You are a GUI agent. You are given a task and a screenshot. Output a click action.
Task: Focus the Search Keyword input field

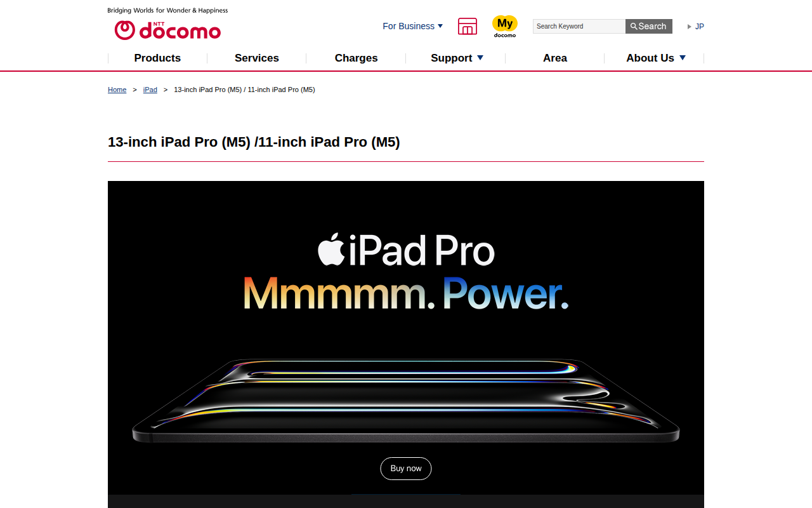tap(579, 26)
